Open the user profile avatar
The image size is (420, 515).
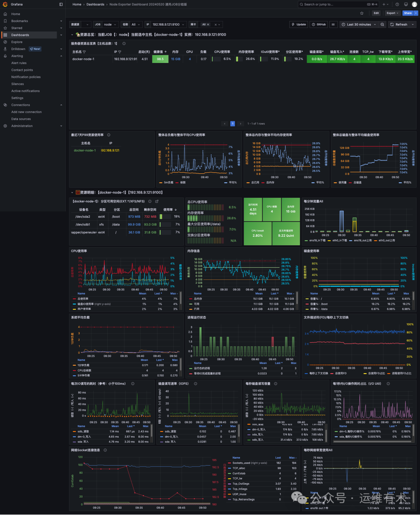point(413,4)
